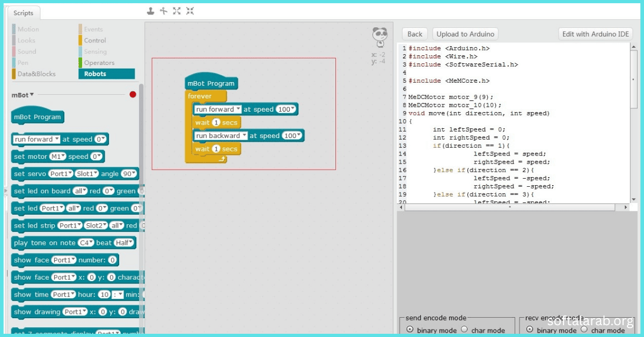The width and height of the screenshot is (644, 337).
Task: Select send encode char mode radio
Action: (x=465, y=330)
